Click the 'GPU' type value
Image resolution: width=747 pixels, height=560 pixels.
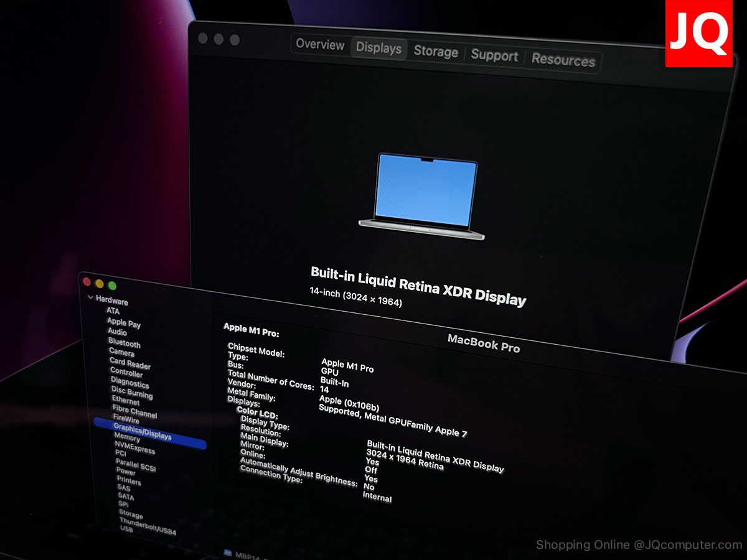tap(329, 371)
